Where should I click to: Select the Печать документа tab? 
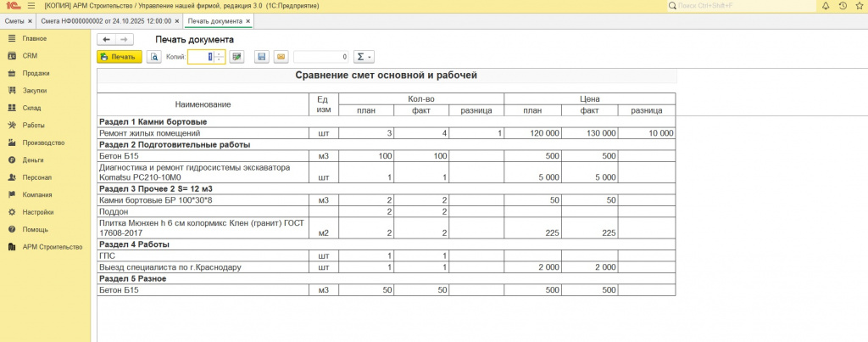click(x=214, y=21)
